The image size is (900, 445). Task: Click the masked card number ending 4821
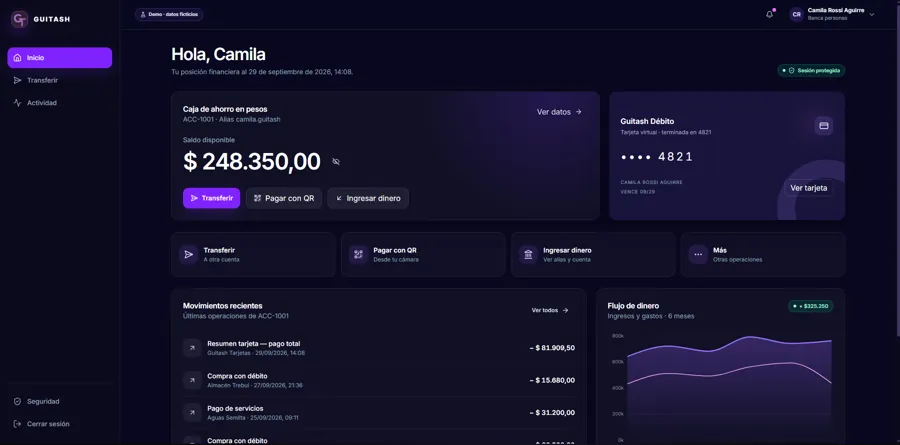click(x=657, y=157)
